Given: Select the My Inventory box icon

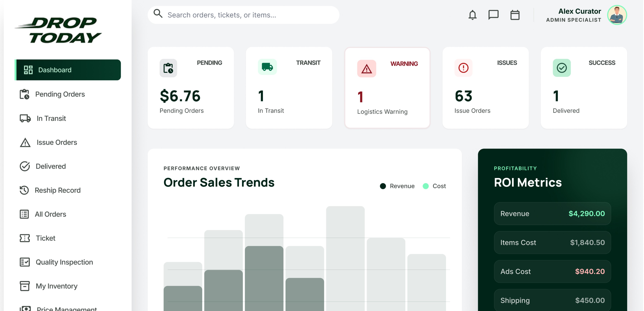Looking at the screenshot, I should 25,286.
